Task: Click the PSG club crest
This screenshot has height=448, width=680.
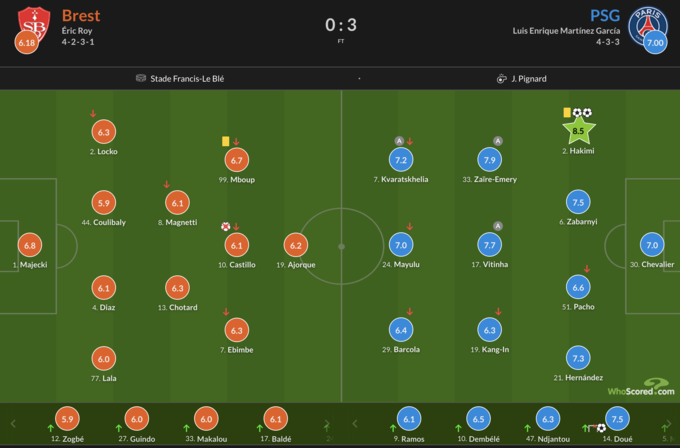Action: 653,22
